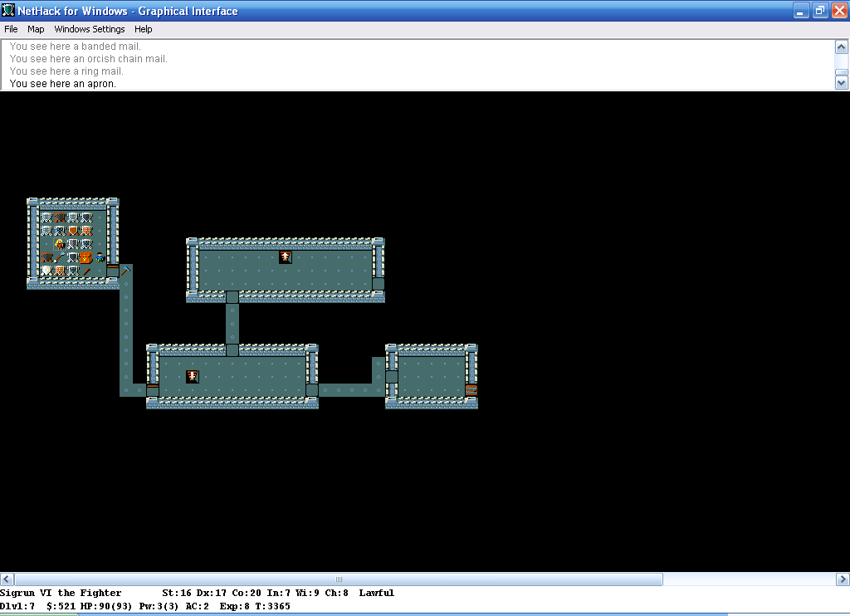Click the blonde Valkyrie player character
Viewport: 850px width, 616px height.
[x=60, y=243]
